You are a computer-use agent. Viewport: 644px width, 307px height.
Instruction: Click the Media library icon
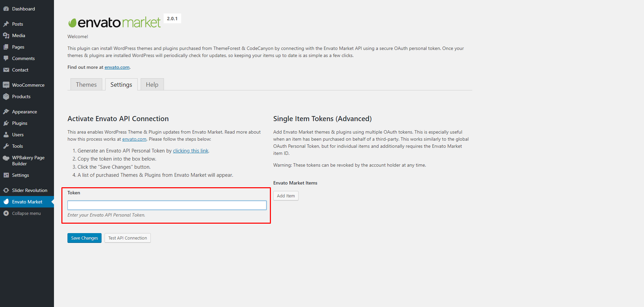(6, 35)
